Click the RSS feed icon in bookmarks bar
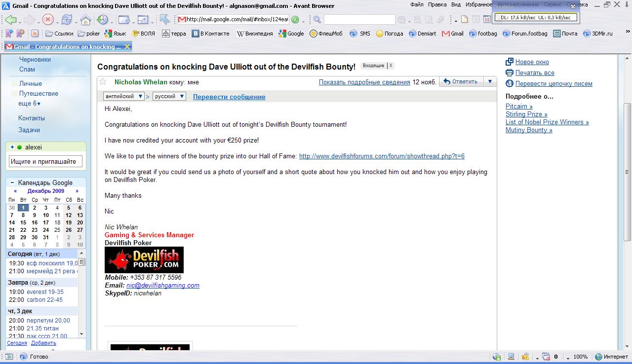The width and height of the screenshot is (632, 364). [x=35, y=34]
